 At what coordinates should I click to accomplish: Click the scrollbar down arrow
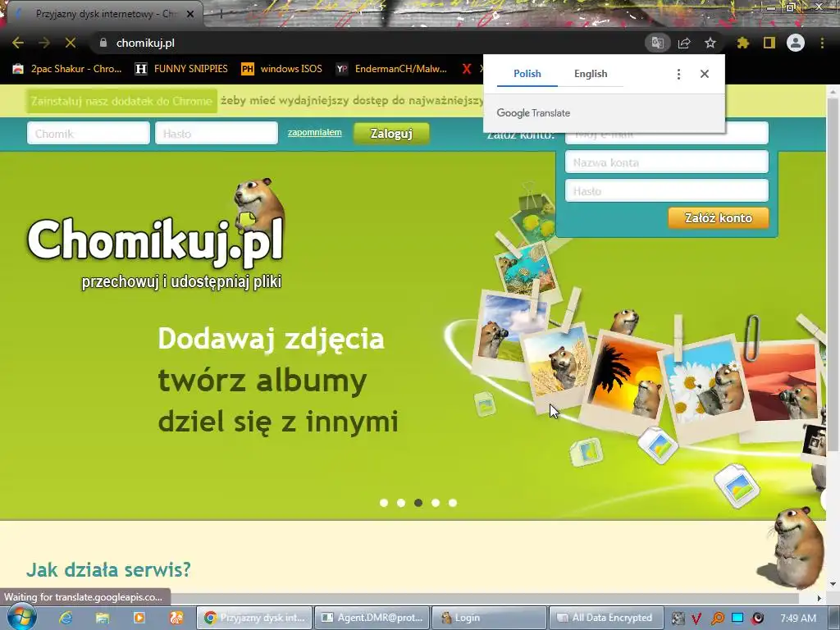[833, 584]
